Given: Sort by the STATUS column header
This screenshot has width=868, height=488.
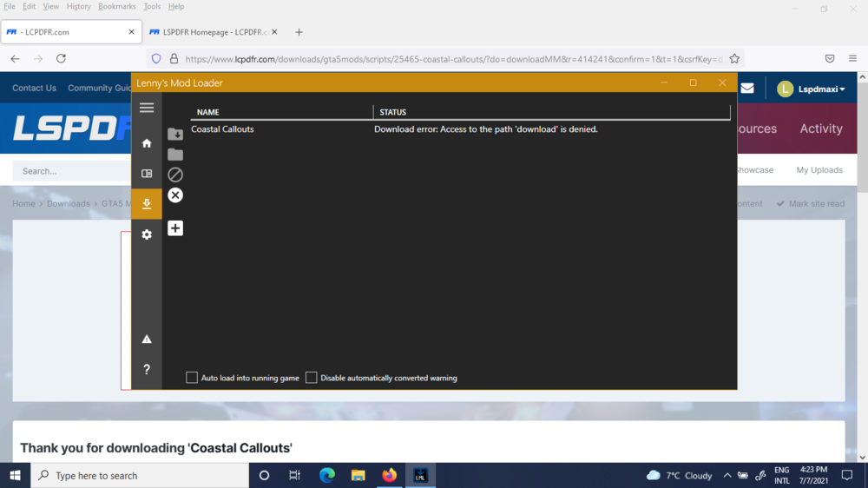Looking at the screenshot, I should (393, 112).
